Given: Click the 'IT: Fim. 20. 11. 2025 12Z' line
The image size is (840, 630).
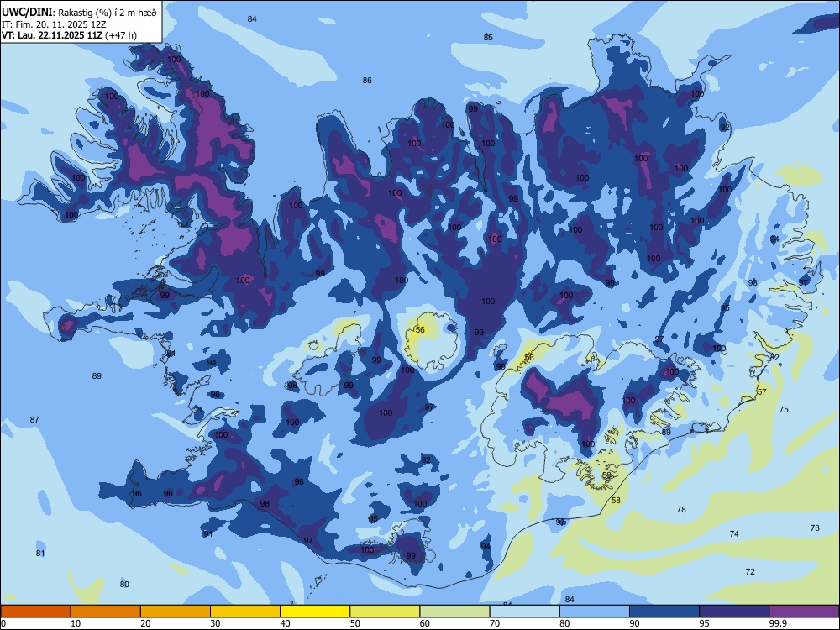Looking at the screenshot, I should coord(54,24).
